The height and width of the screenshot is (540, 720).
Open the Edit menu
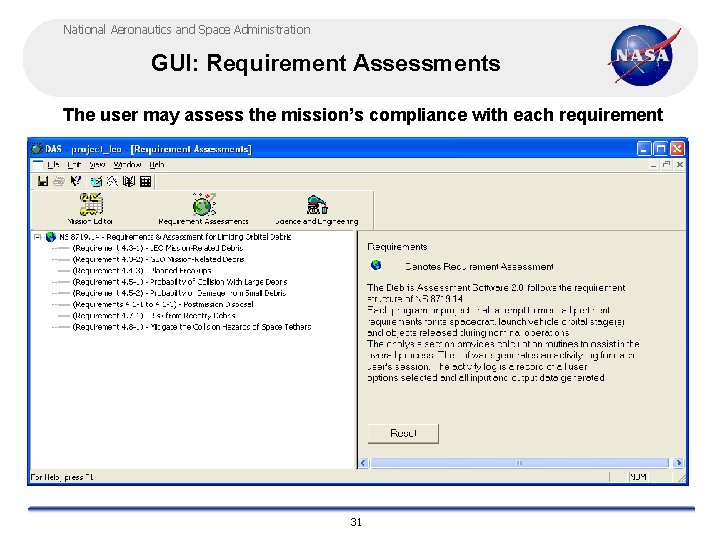73,164
